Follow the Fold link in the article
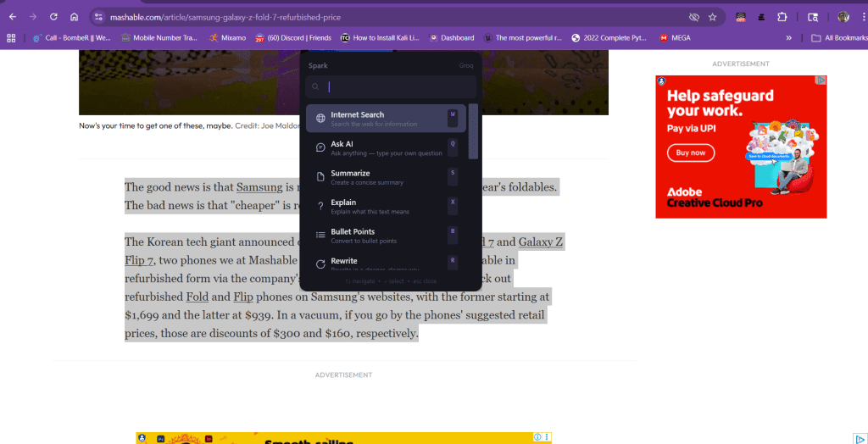The width and height of the screenshot is (868, 444). pyautogui.click(x=197, y=297)
